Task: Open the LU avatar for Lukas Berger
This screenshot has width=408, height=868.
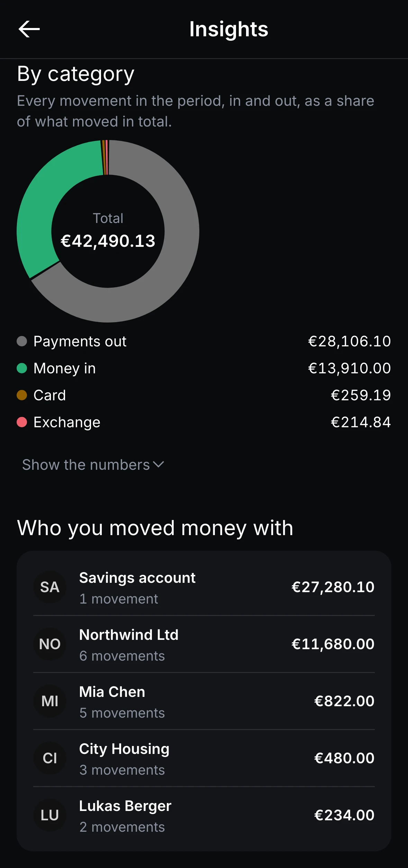Action: click(50, 815)
